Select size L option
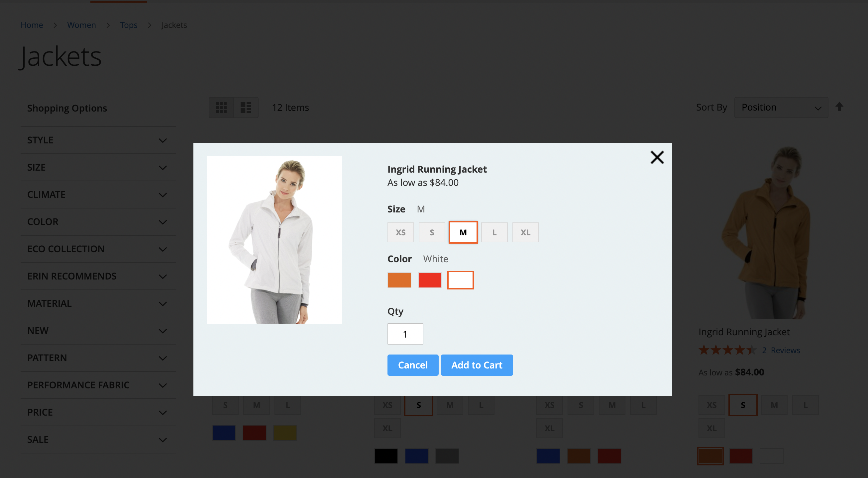Screen dimensions: 868x478 (494, 232)
